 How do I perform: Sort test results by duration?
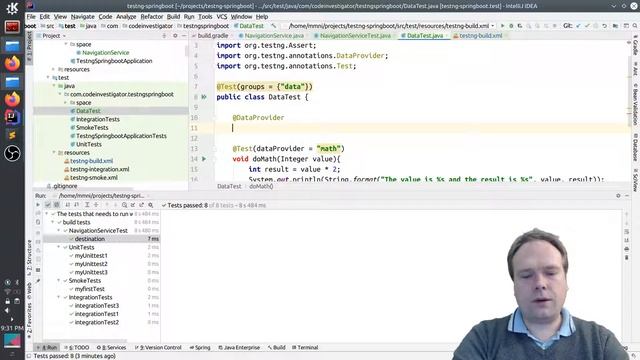(x=76, y=205)
